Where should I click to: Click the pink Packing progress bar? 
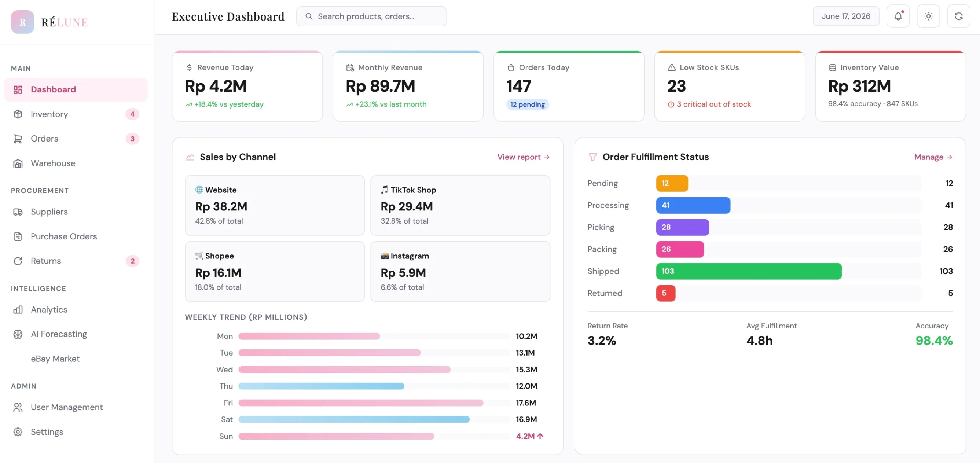(680, 249)
